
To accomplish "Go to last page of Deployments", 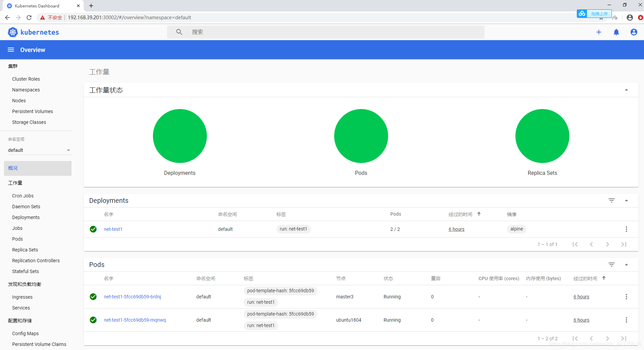I will click(x=624, y=244).
